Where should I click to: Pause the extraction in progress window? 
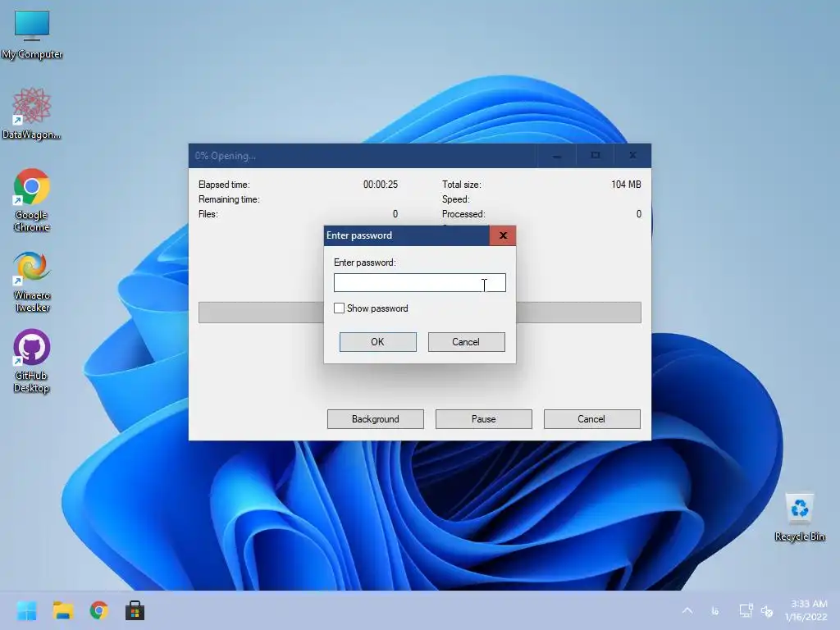pyautogui.click(x=483, y=419)
